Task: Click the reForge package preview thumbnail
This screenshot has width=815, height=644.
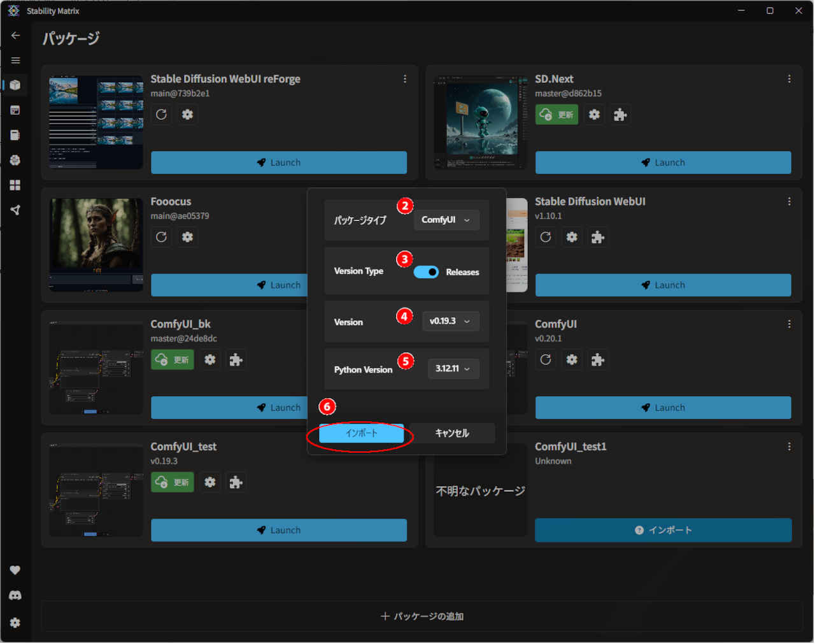Action: tap(96, 122)
